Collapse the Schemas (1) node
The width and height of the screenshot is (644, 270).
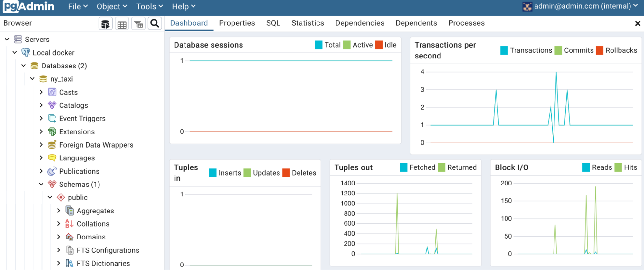tap(41, 184)
